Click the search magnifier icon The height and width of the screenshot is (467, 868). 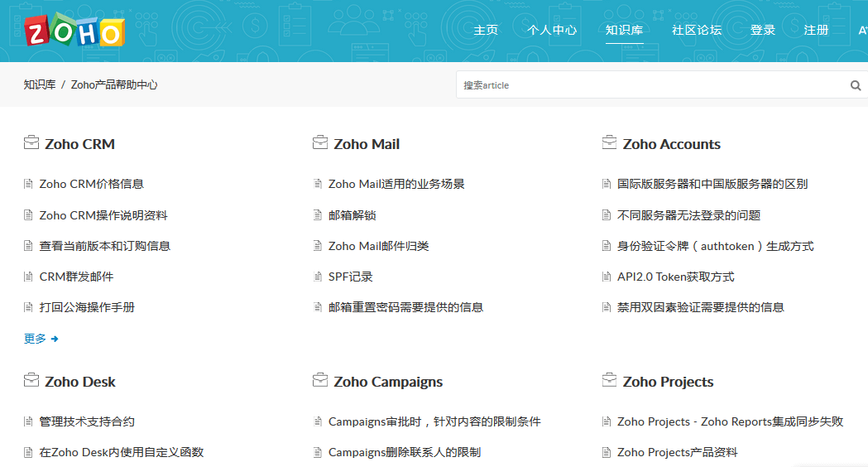tap(856, 85)
